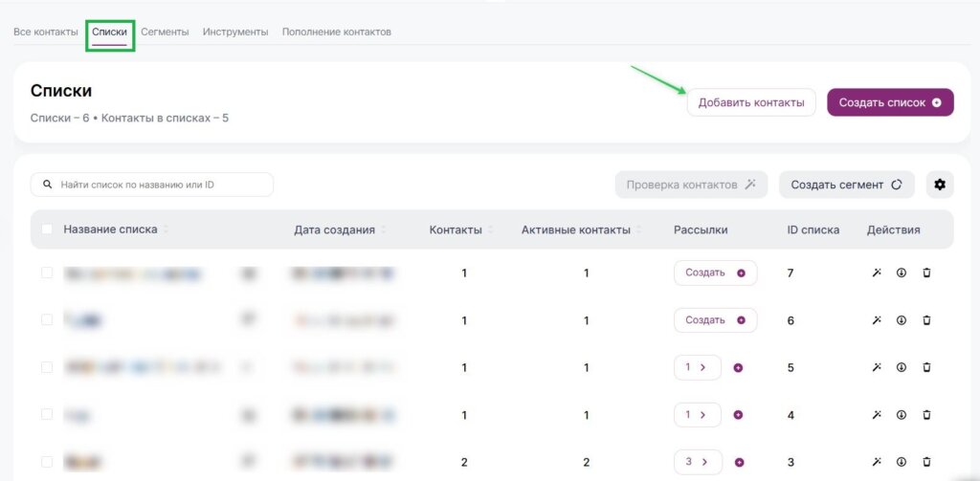980x481 pixels.
Task: Download list with ID 6
Action: [x=901, y=320]
